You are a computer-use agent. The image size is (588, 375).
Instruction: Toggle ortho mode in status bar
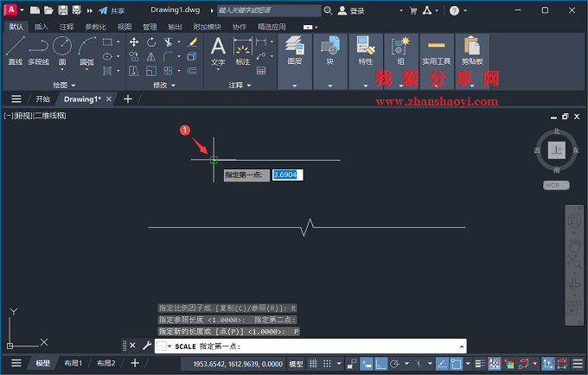[x=380, y=364]
